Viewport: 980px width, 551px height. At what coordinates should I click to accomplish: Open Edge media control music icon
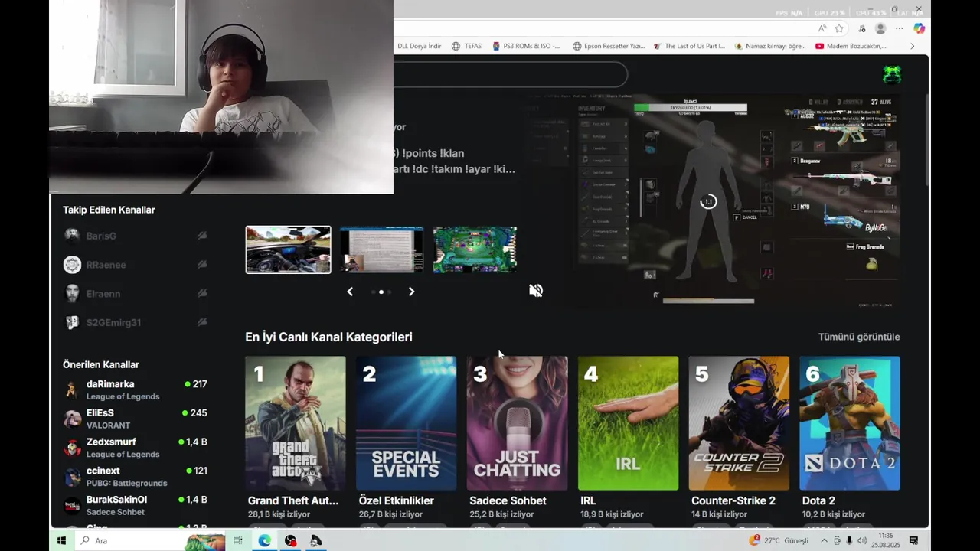862,28
